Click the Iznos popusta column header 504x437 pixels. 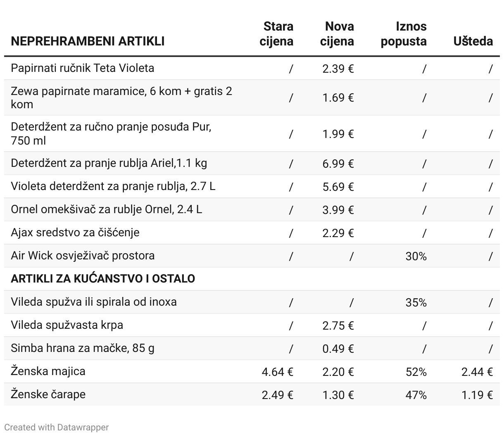404,34
